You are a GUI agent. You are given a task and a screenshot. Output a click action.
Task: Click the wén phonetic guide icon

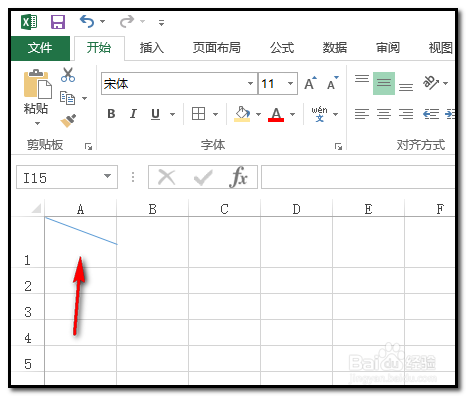(x=319, y=114)
